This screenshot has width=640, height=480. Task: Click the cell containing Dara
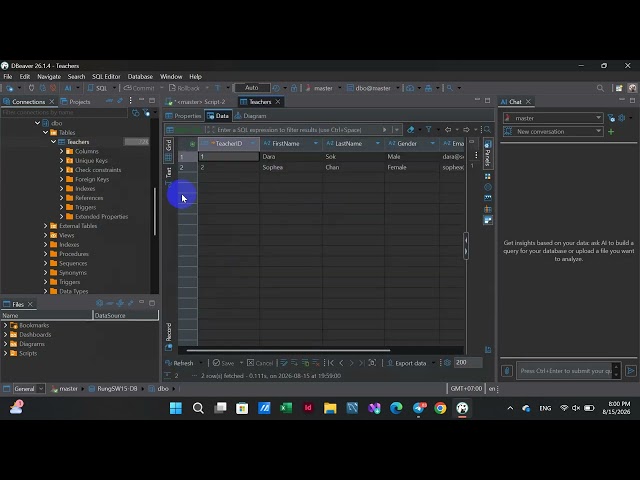[291, 157]
